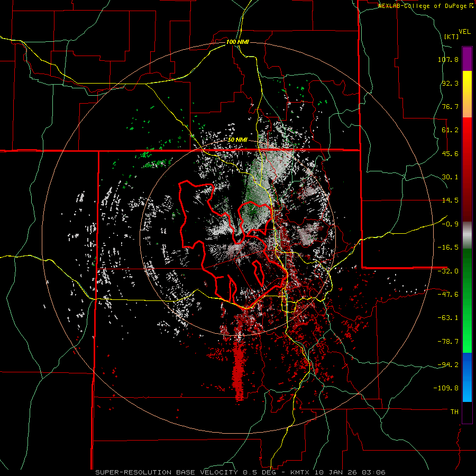476x476 pixels.
Task: Select the [KT] units label
Action: [451, 36]
